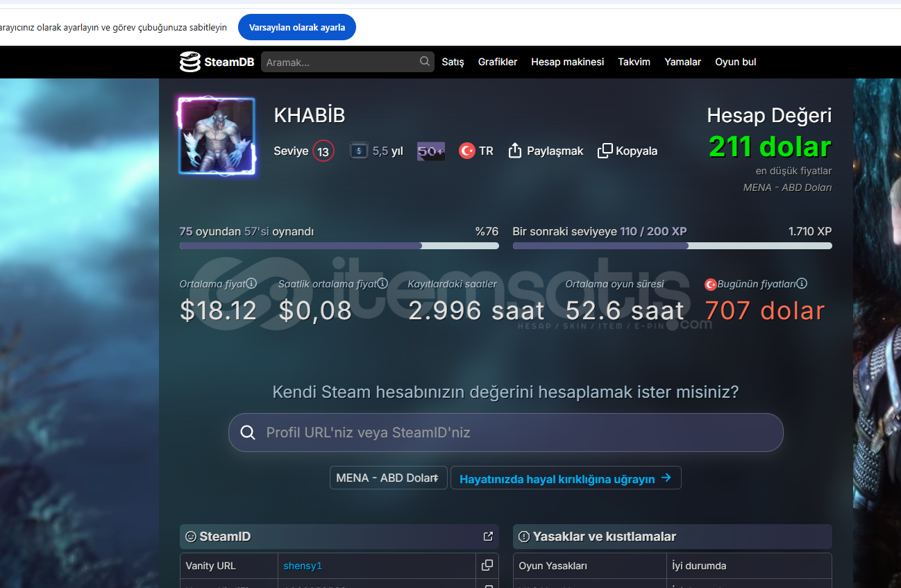Click the 707 dolar today's price value
This screenshot has height=588, width=901.
765,310
